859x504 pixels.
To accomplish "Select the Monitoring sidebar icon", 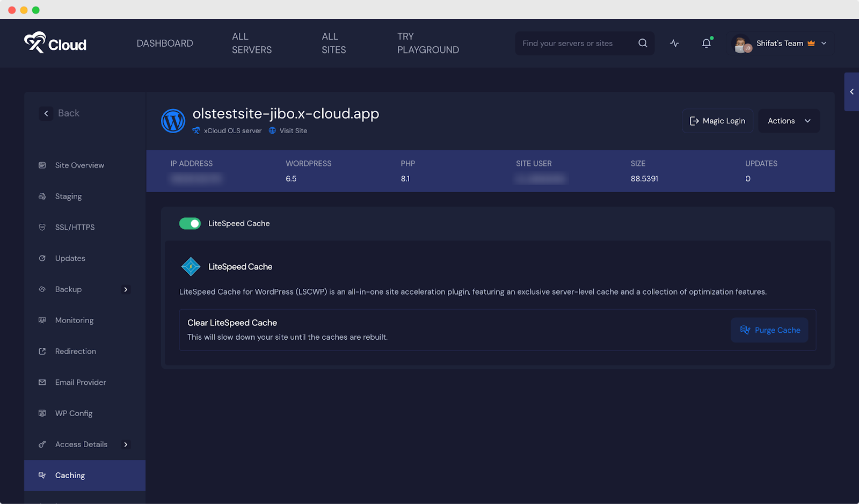I will (42, 320).
